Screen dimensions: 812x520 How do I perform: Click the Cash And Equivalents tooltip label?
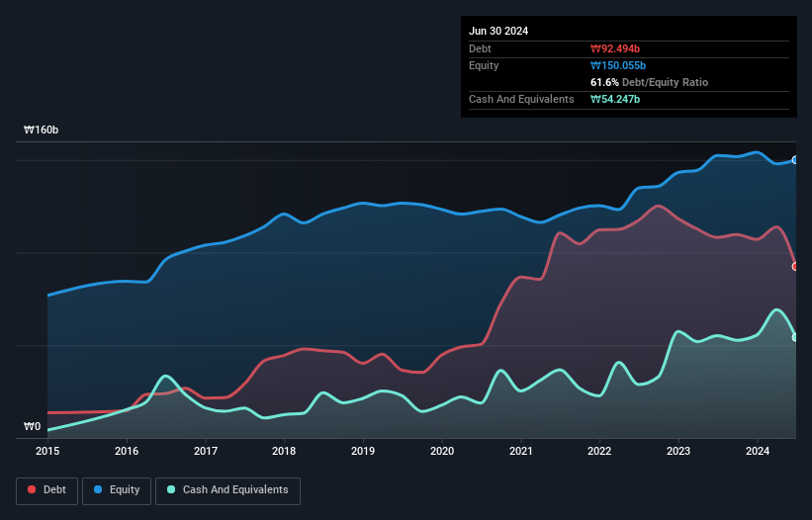521,99
